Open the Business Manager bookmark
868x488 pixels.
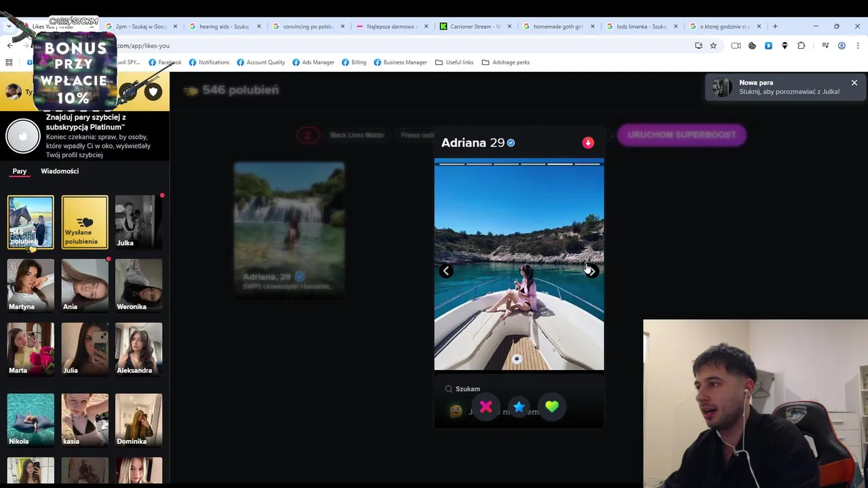[x=400, y=62]
